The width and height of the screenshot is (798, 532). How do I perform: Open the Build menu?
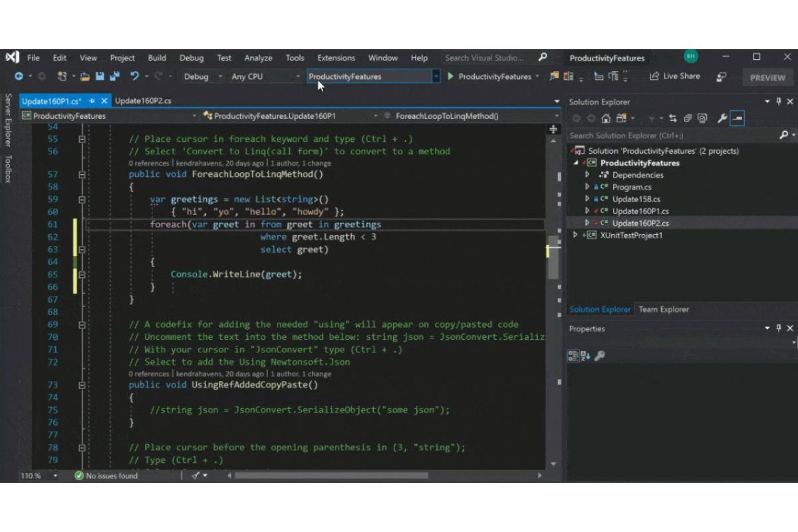point(157,58)
